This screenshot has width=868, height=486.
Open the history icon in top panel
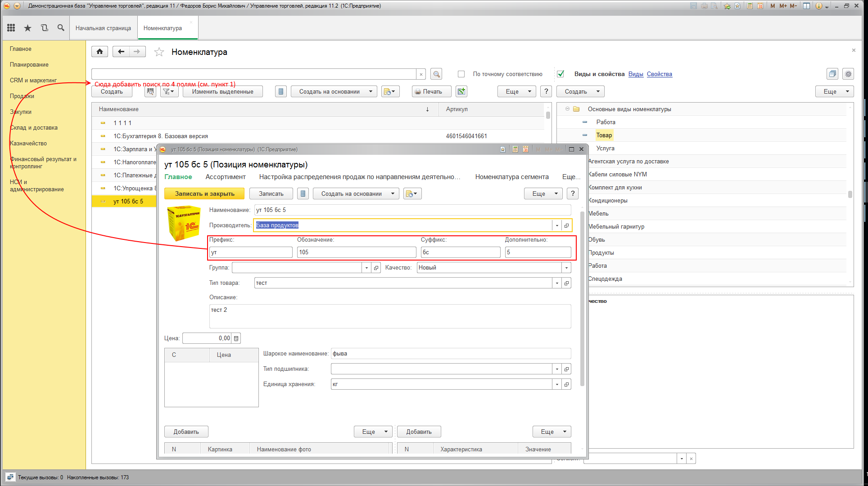(44, 28)
